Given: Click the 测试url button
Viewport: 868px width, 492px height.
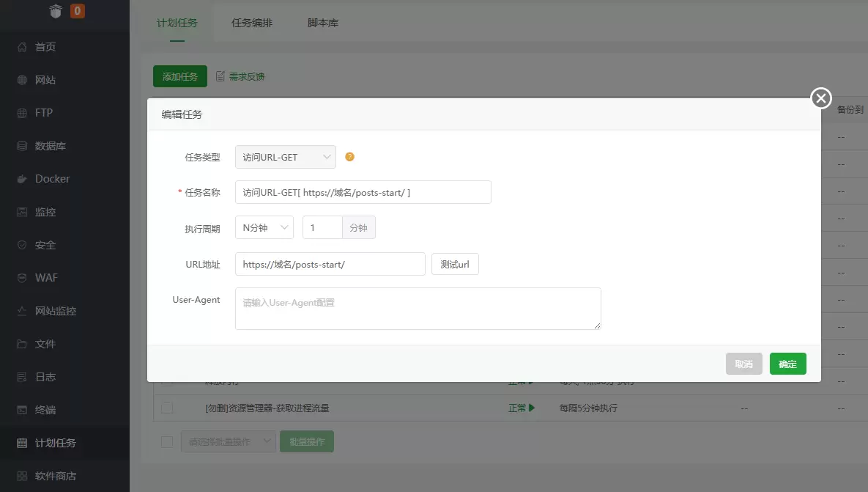Looking at the screenshot, I should pos(455,264).
